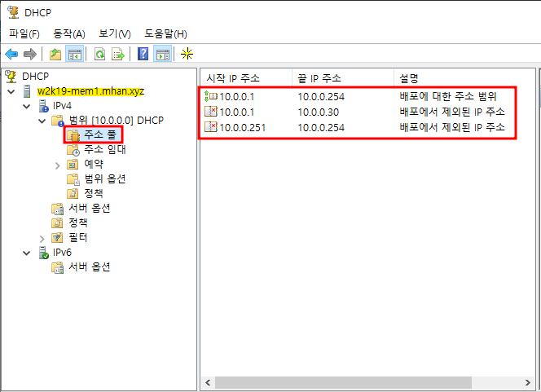This screenshot has width=541, height=392.
Task: Click the 예약 folder icon
Action: [x=73, y=165]
